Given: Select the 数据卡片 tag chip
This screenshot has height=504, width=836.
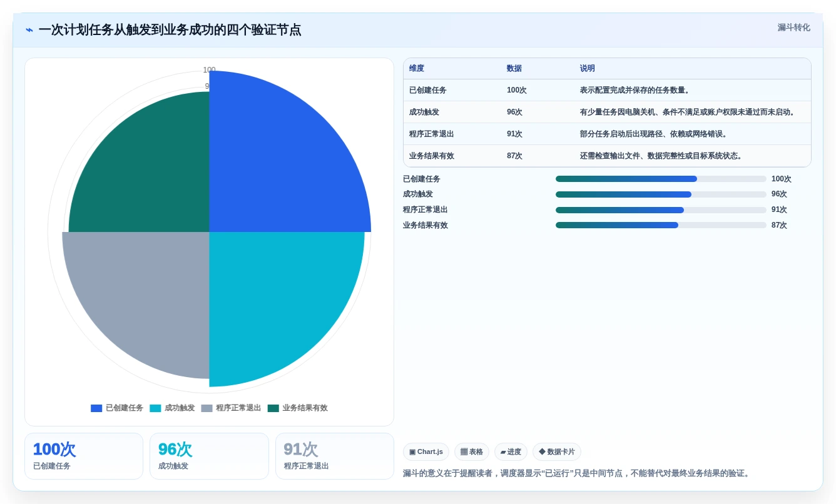Looking at the screenshot, I should pos(557,451).
